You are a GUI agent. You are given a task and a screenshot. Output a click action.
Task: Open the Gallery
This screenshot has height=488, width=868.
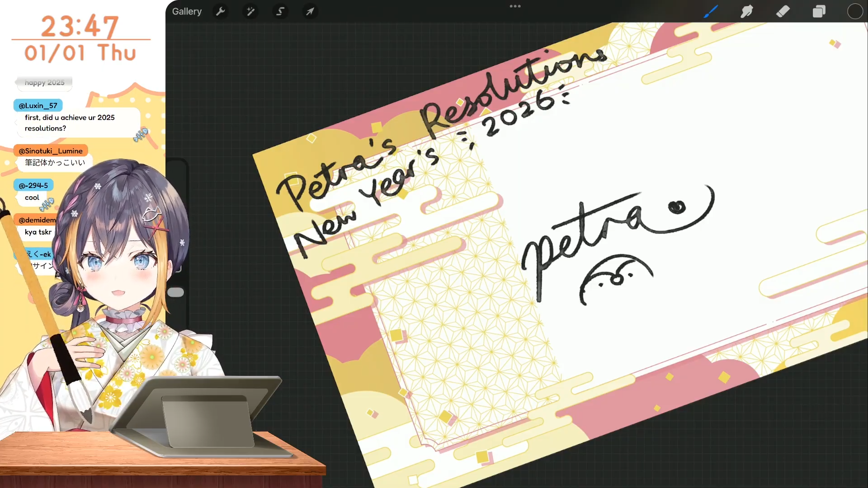187,12
